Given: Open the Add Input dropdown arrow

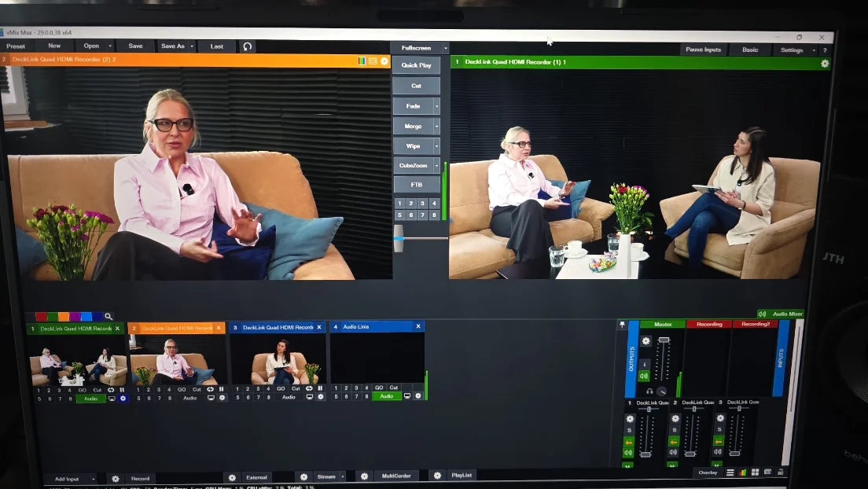Looking at the screenshot, I should [x=93, y=479].
